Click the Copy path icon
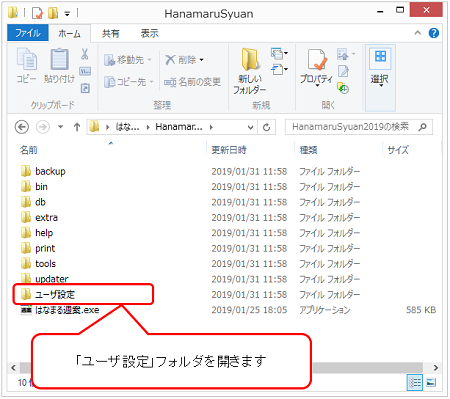Viewport: 450px width, 399px height. coord(85,71)
